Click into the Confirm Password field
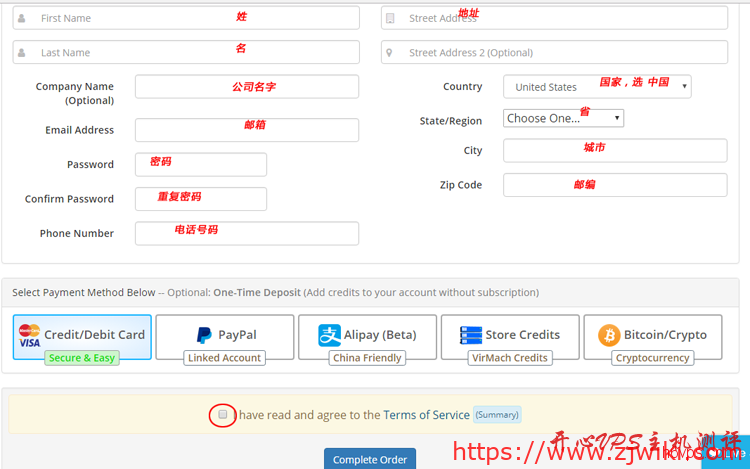 point(201,199)
